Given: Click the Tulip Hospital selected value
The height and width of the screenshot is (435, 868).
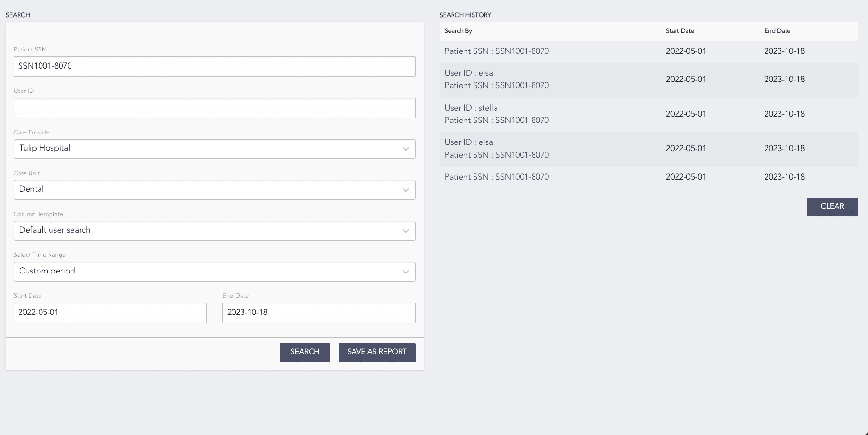Looking at the screenshot, I should coord(45,148).
